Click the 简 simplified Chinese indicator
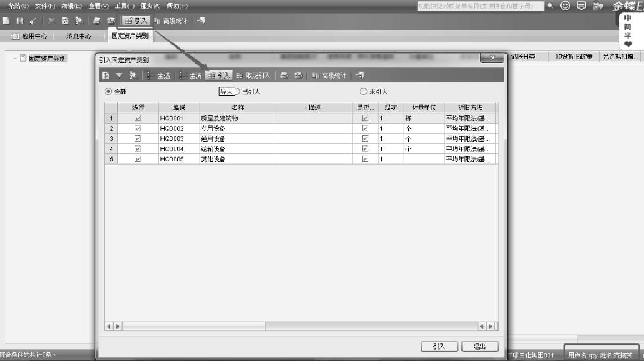This screenshot has width=644, height=361. click(628, 27)
